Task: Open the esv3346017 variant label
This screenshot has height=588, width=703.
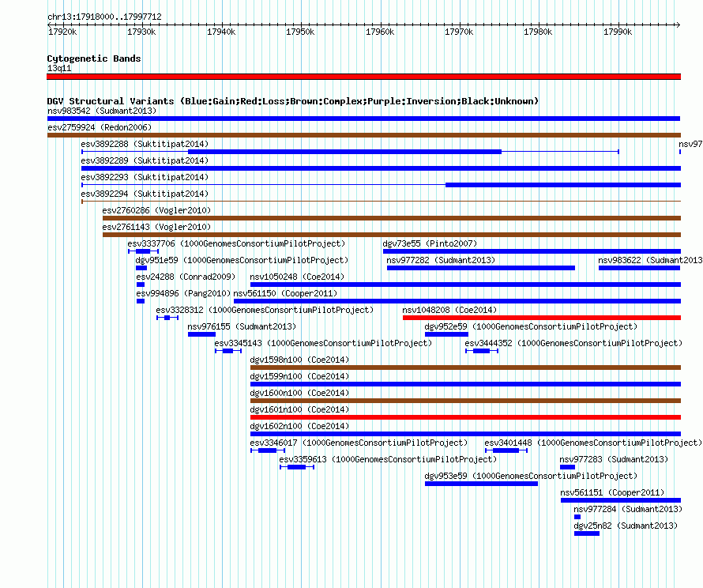Action: [x=359, y=443]
